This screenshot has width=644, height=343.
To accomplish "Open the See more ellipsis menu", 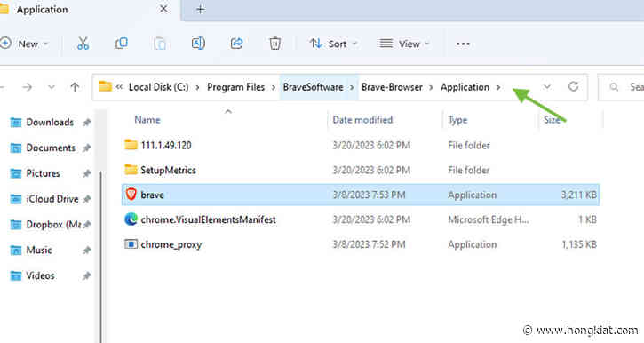I will [x=463, y=44].
